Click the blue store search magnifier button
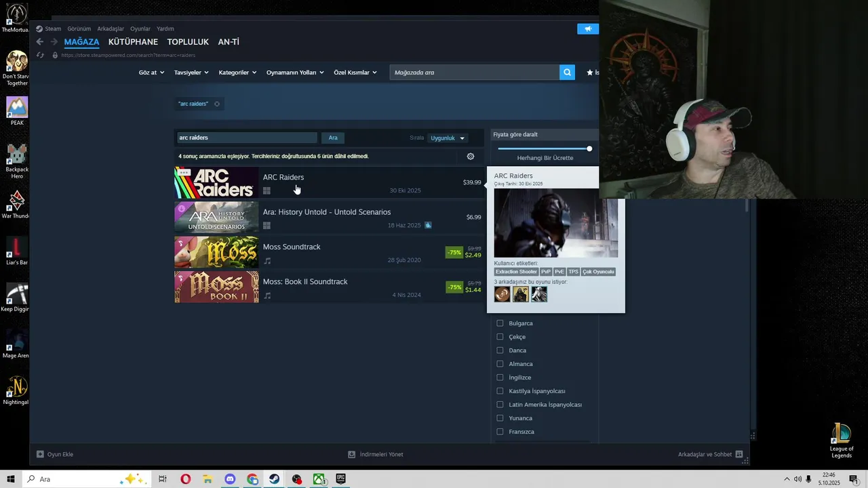 click(x=567, y=73)
